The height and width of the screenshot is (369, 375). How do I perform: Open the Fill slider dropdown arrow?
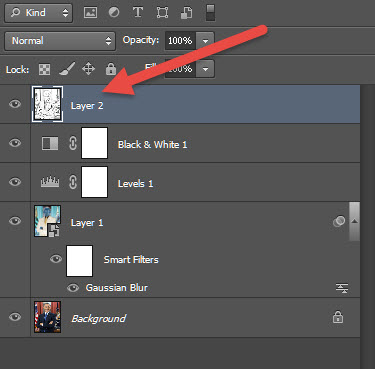pos(205,69)
